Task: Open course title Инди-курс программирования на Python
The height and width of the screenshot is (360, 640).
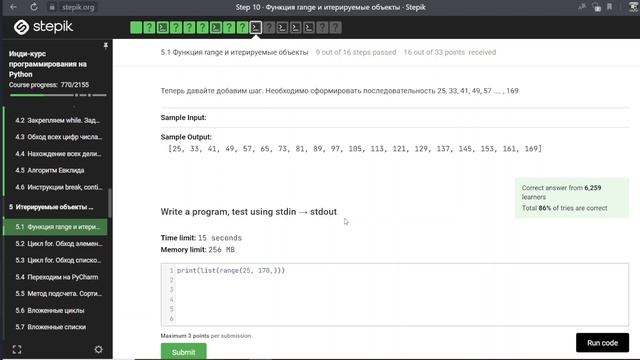Action: (x=47, y=64)
